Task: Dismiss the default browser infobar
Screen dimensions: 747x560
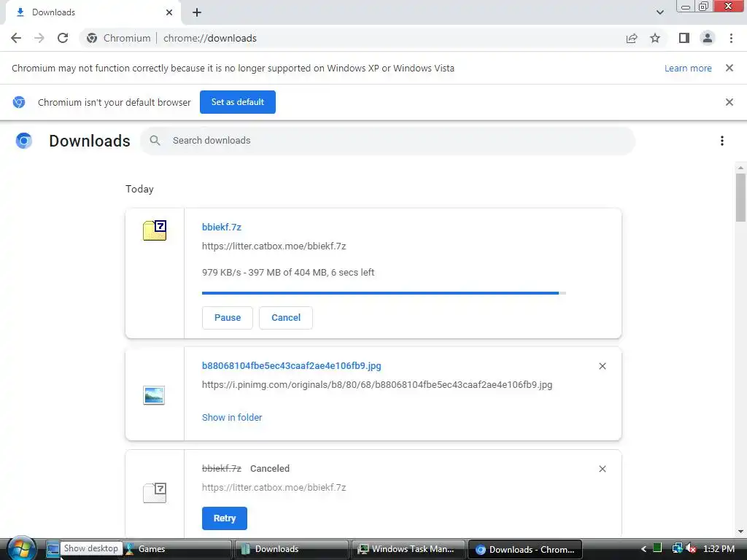Action: pos(729,102)
